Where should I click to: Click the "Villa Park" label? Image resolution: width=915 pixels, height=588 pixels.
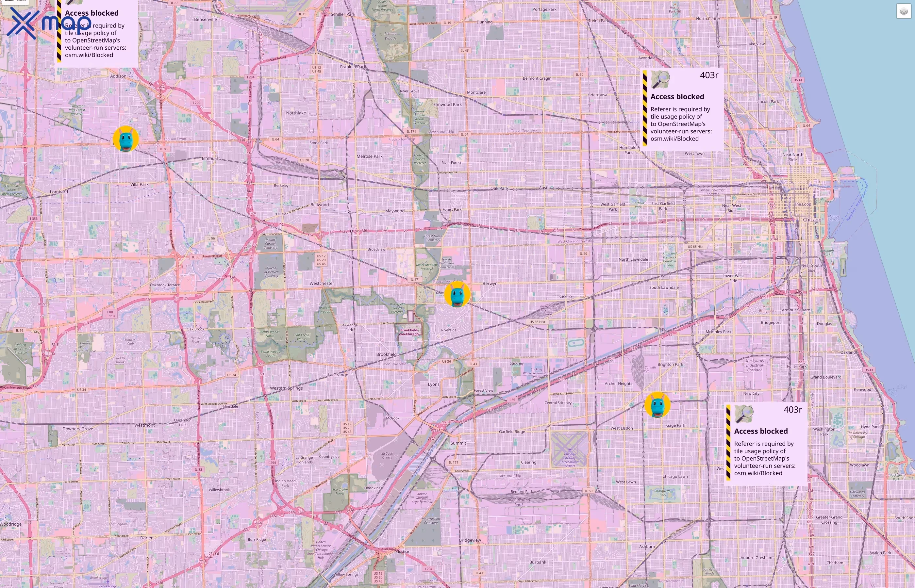click(140, 184)
